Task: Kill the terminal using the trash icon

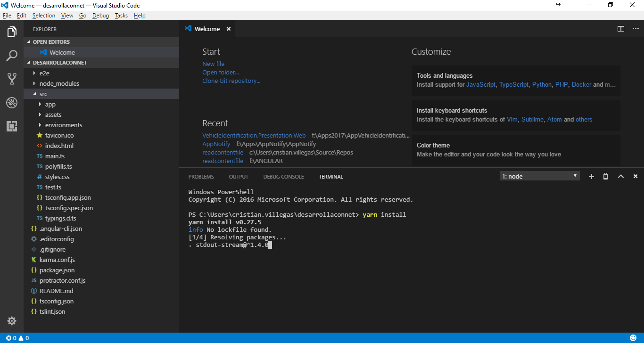Action: (606, 176)
